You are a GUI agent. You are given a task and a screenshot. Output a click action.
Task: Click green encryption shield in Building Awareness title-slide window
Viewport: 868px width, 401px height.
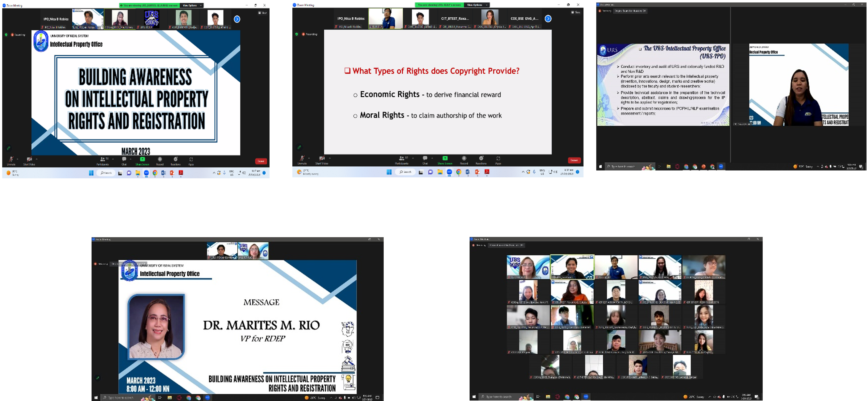click(6, 35)
